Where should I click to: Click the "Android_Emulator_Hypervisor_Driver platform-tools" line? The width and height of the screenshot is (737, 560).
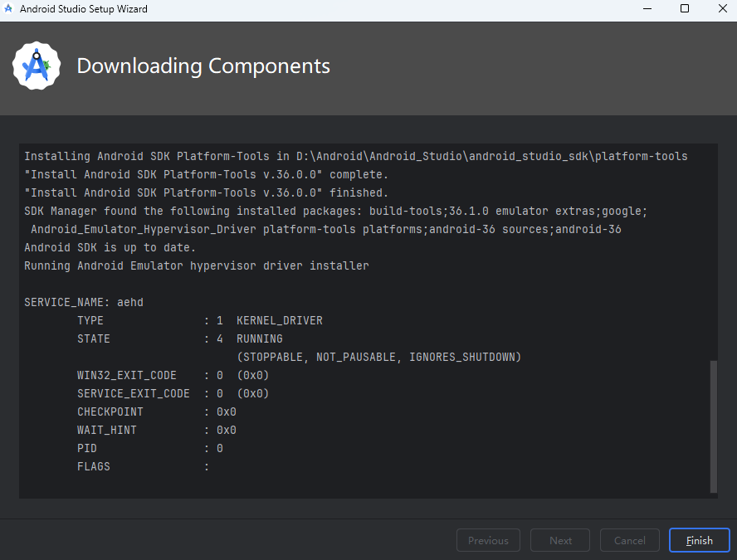[x=326, y=229]
